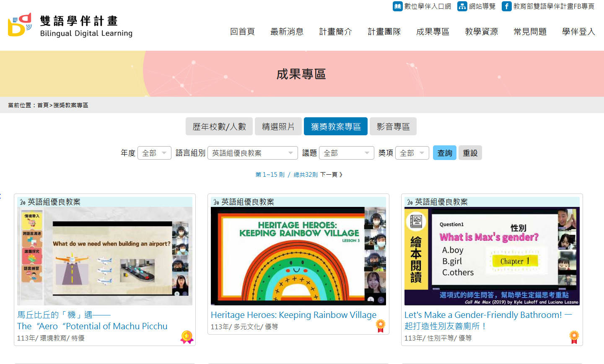Switch to the 歷年校數/人數 tab
Viewport: 604px width, 364px height.
tap(219, 126)
